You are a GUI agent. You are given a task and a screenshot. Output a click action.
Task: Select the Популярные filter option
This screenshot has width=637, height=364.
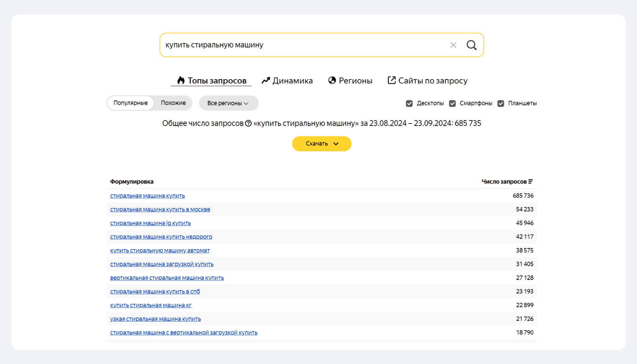click(130, 103)
